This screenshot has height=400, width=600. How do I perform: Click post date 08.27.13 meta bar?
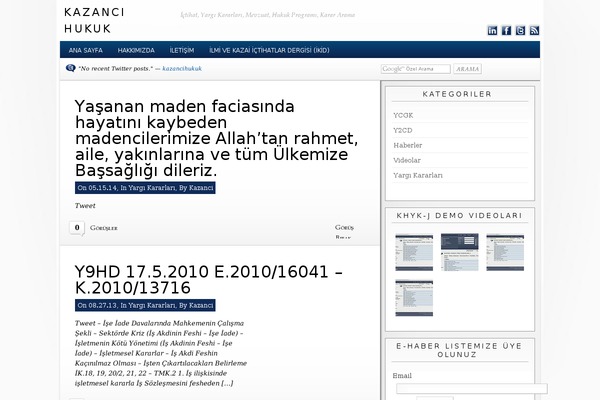[145, 305]
